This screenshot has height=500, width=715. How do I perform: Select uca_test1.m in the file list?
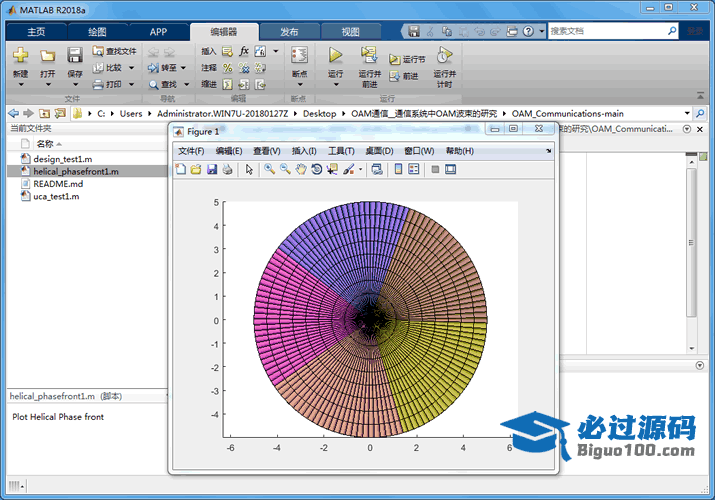56,196
